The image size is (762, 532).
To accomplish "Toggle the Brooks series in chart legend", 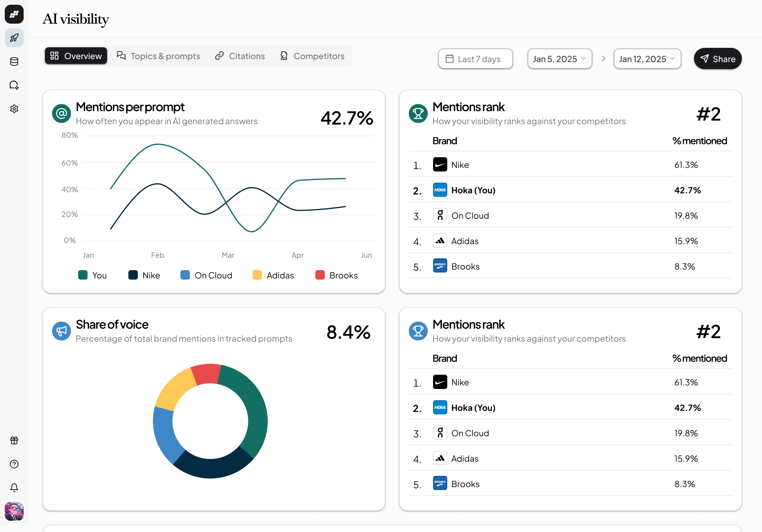I will pyautogui.click(x=336, y=275).
